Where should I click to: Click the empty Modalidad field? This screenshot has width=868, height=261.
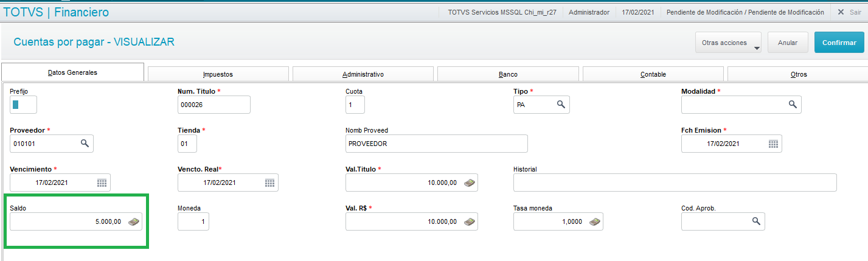pos(741,105)
